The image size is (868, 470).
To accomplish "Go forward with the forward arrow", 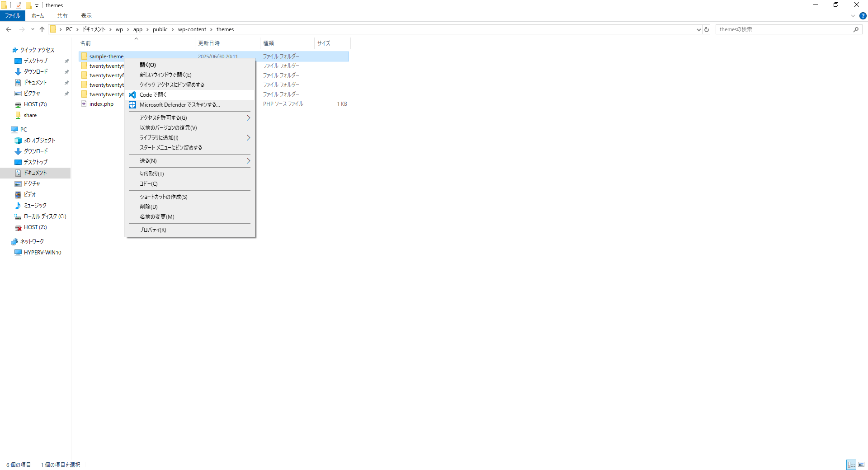I will [22, 29].
